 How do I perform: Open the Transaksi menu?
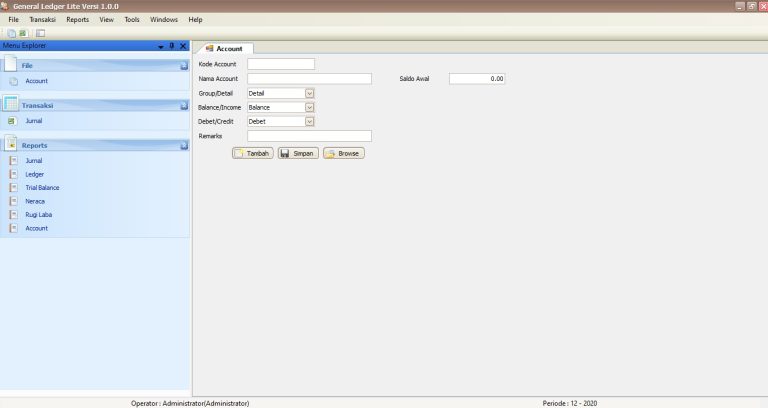tap(42, 19)
